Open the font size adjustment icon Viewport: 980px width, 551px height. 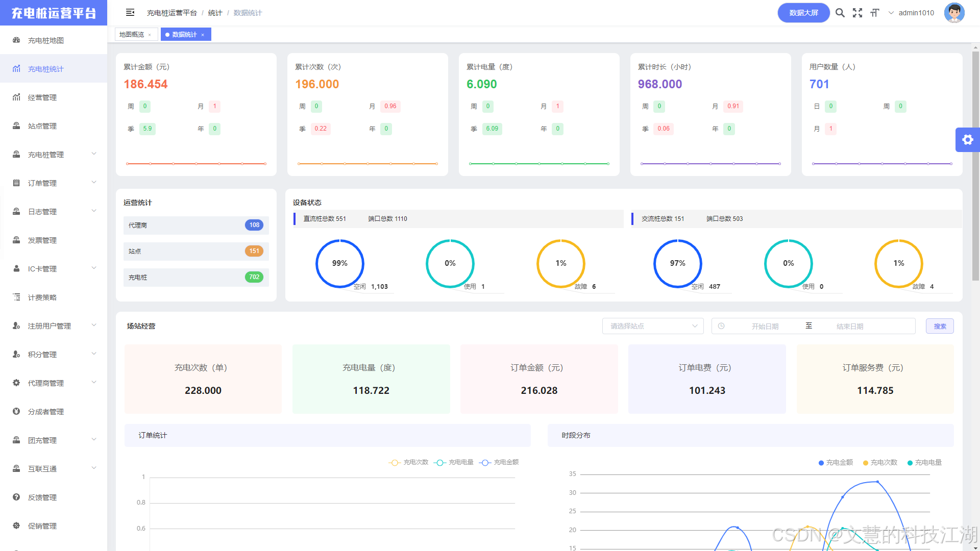tap(875, 13)
